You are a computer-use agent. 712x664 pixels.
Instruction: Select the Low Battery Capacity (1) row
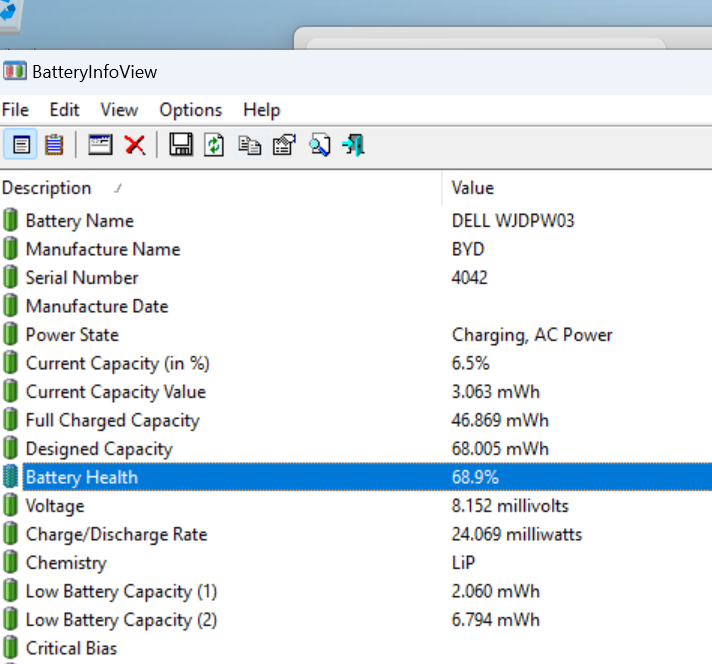[x=356, y=591]
